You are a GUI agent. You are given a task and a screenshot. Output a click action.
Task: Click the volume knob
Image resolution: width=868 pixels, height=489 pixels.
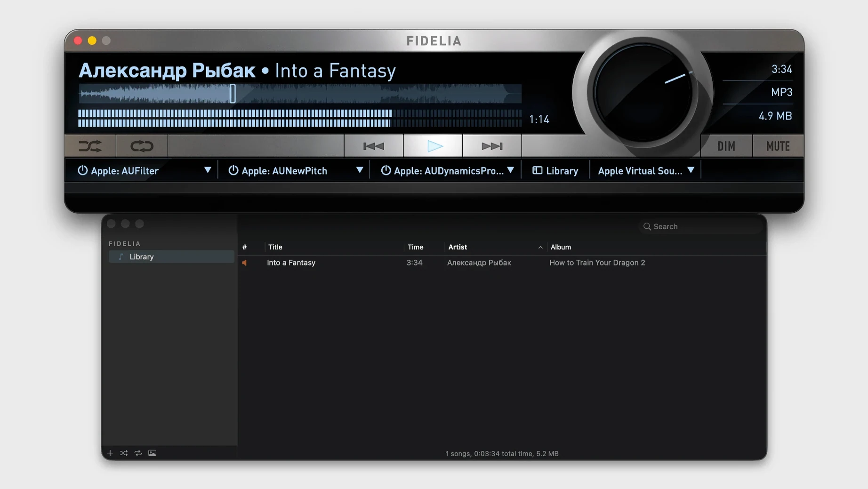tap(643, 93)
